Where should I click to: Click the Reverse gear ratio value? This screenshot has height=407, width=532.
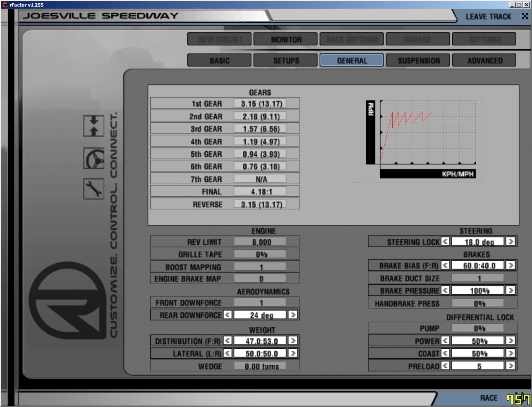[260, 204]
